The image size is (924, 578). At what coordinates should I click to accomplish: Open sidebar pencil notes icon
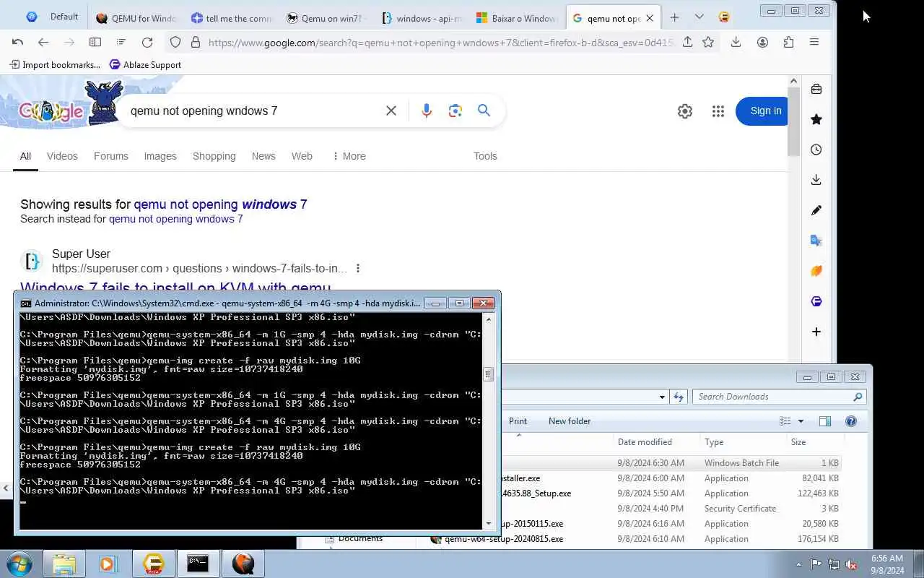[816, 210]
